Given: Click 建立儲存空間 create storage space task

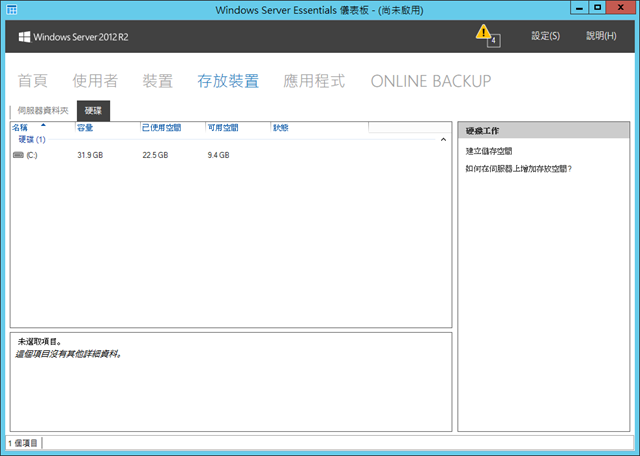Looking at the screenshot, I should 489,151.
